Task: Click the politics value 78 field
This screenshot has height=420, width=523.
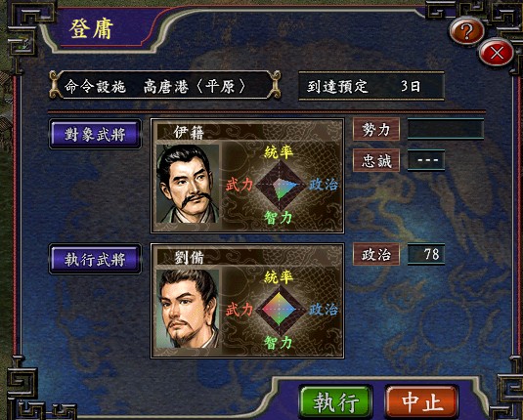Action: [426, 254]
